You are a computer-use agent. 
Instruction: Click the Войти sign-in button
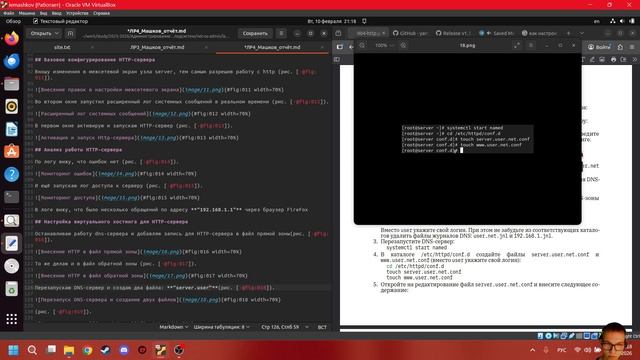pyautogui.click(x=600, y=47)
